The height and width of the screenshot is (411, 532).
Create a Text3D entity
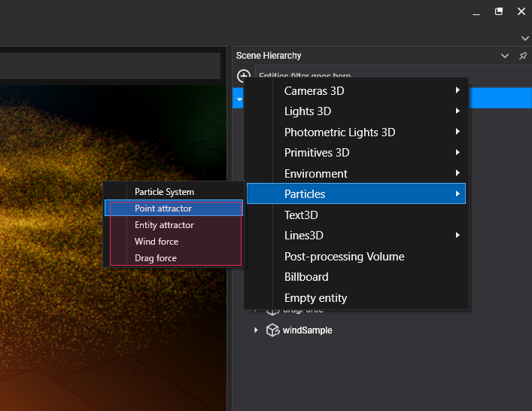pyautogui.click(x=301, y=215)
